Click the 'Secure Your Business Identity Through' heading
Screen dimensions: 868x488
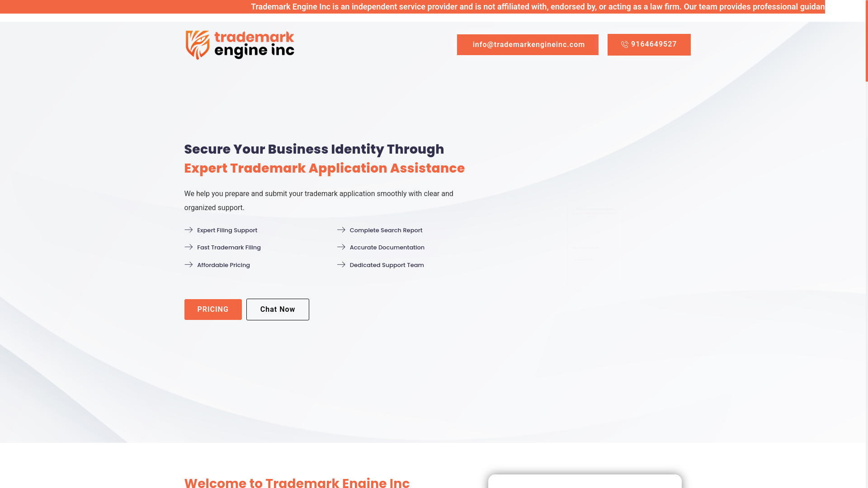click(x=314, y=149)
